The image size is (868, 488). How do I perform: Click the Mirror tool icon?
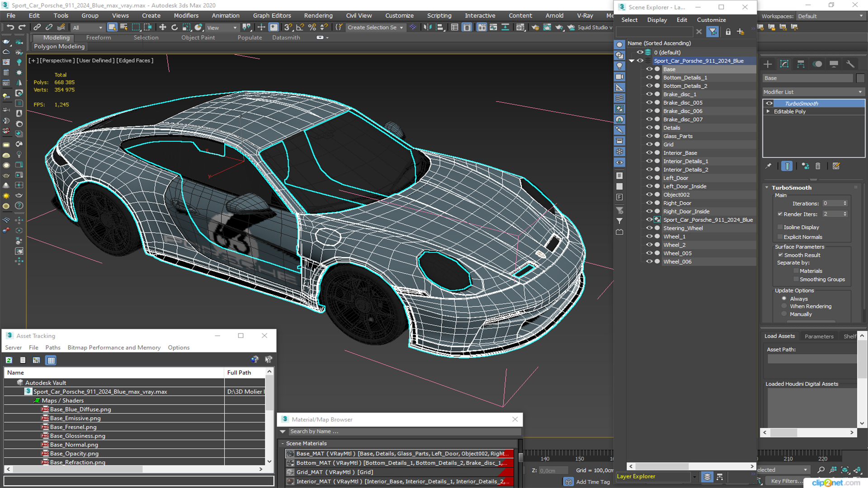[x=427, y=27]
